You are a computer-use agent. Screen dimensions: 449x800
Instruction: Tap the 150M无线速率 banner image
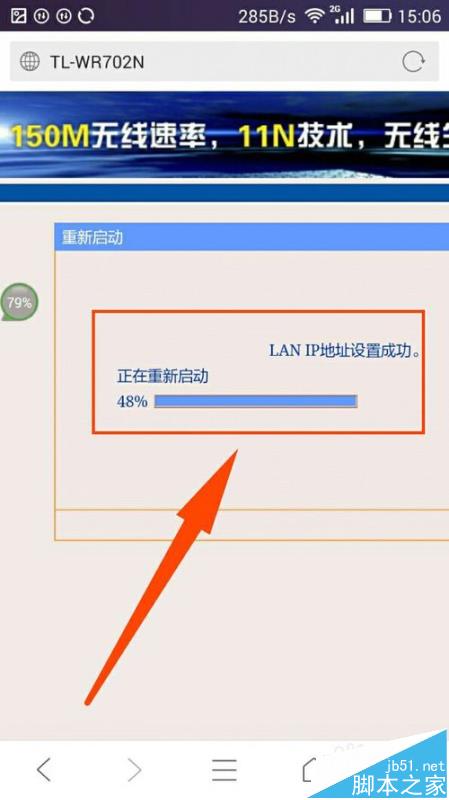coord(224,135)
